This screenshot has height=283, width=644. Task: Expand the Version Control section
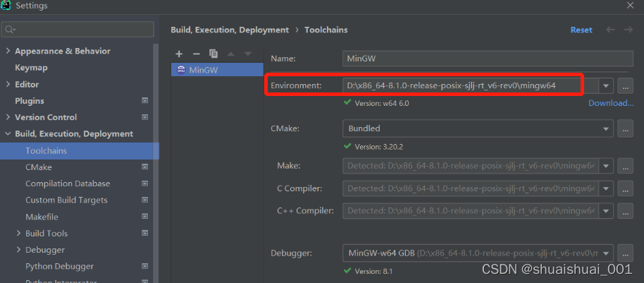pyautogui.click(x=8, y=117)
